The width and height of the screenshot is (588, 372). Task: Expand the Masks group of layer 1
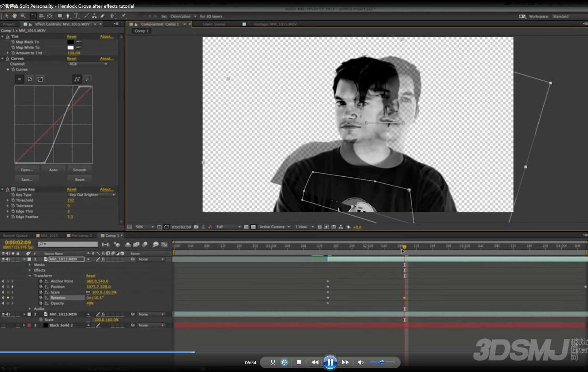coord(30,265)
